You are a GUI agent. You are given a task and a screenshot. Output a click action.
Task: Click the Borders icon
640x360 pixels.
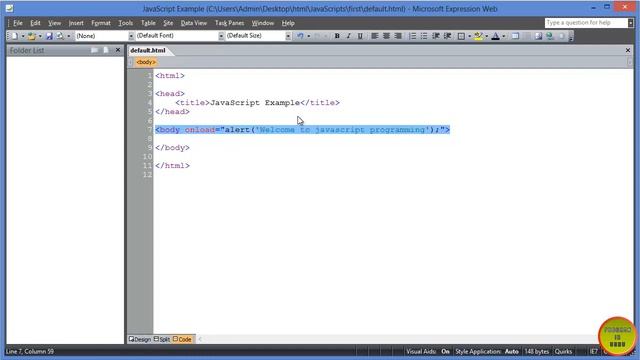click(461, 36)
